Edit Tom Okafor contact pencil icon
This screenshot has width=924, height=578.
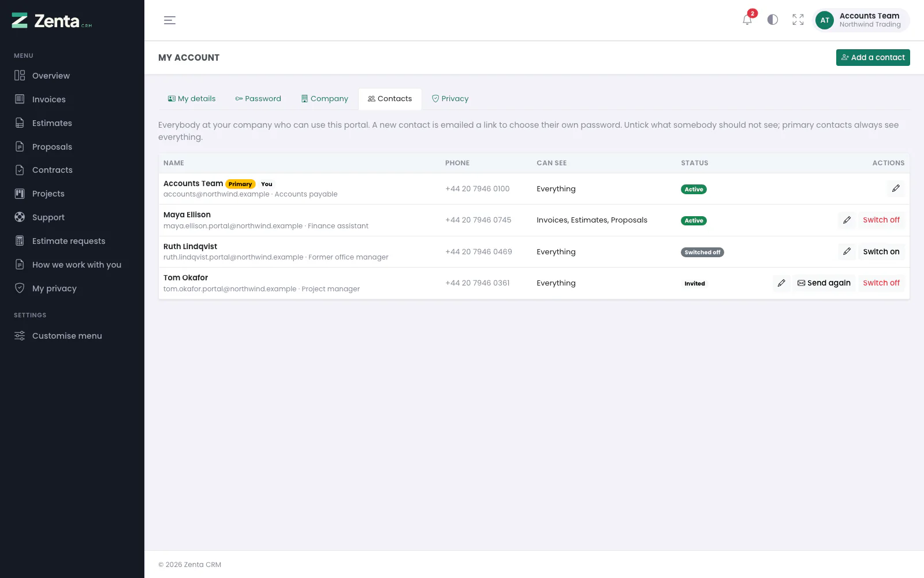(781, 283)
